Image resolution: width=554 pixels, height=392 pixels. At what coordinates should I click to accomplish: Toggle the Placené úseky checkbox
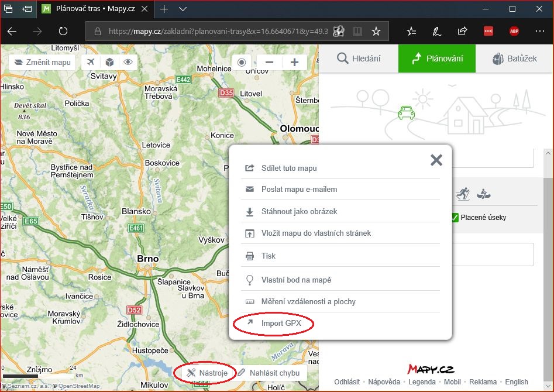[455, 218]
